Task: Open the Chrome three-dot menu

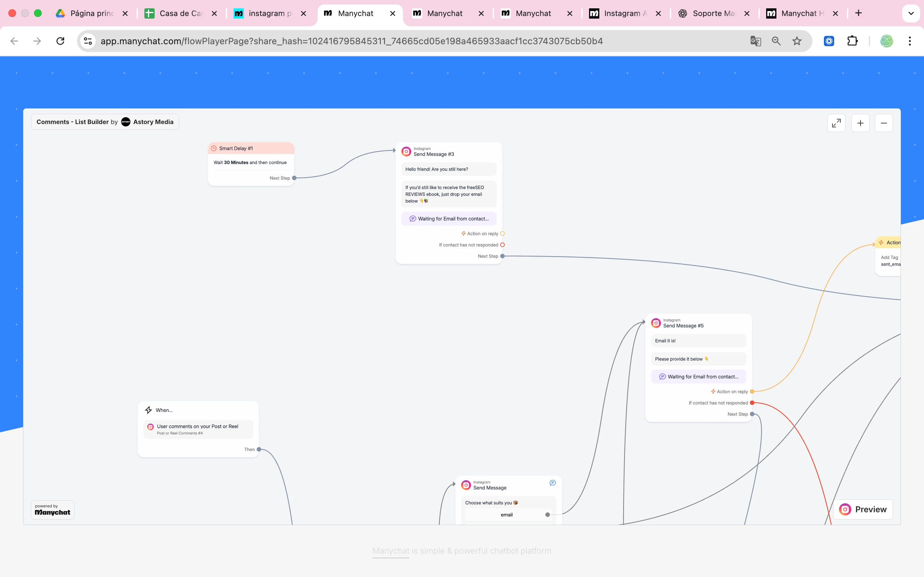Action: 910,41
